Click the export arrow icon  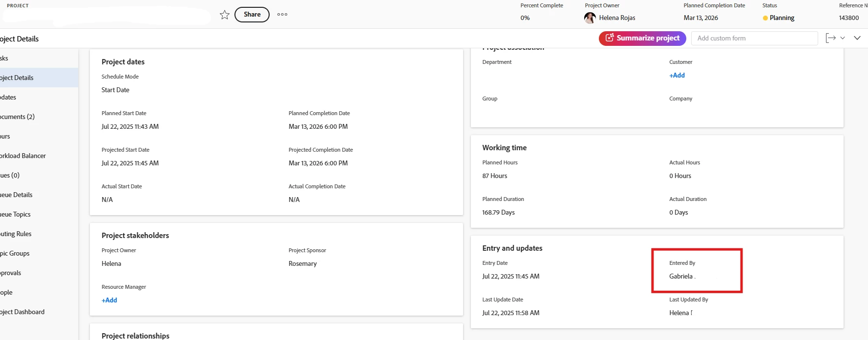coord(830,38)
